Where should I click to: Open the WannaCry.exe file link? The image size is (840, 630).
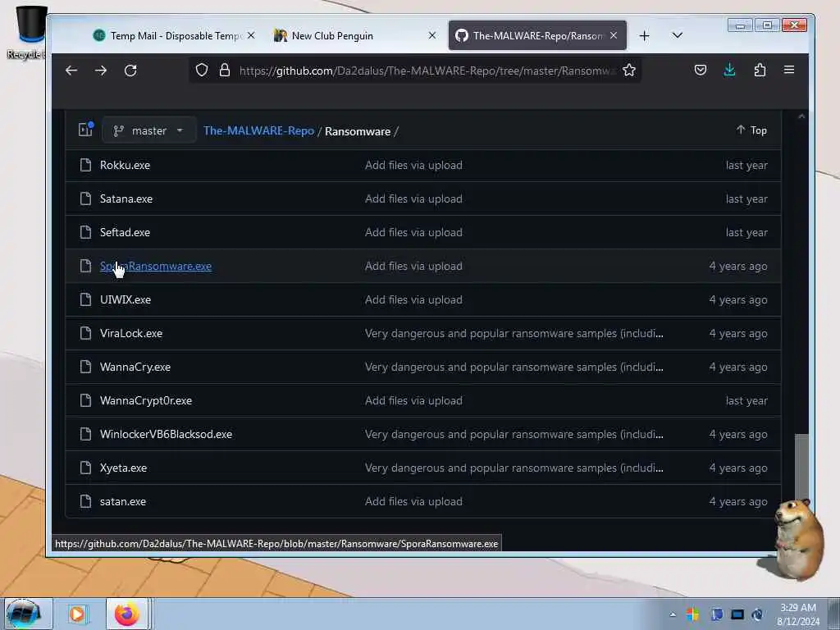tap(135, 367)
